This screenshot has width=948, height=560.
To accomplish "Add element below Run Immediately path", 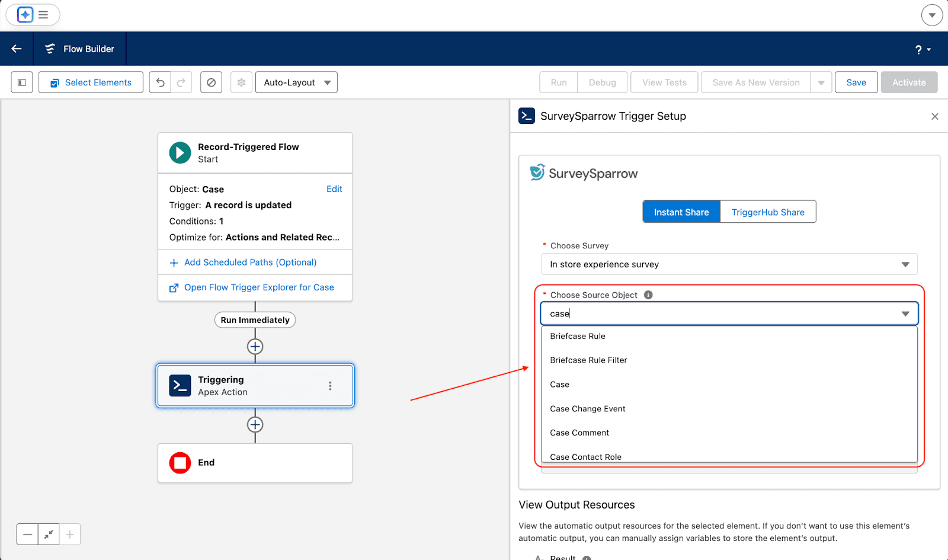I will click(x=255, y=347).
